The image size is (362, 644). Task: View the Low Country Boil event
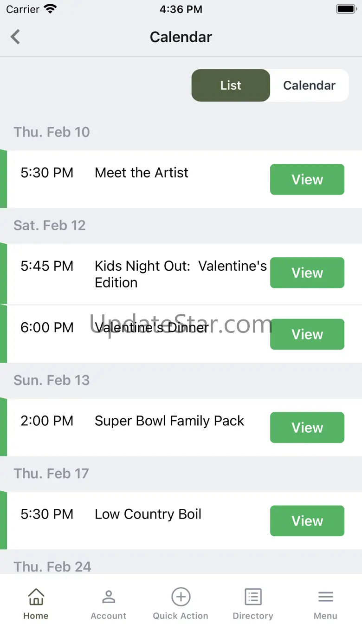(x=307, y=521)
